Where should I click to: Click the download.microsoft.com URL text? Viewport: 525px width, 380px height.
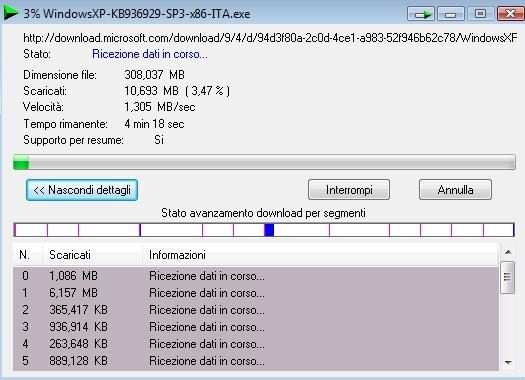click(271, 38)
